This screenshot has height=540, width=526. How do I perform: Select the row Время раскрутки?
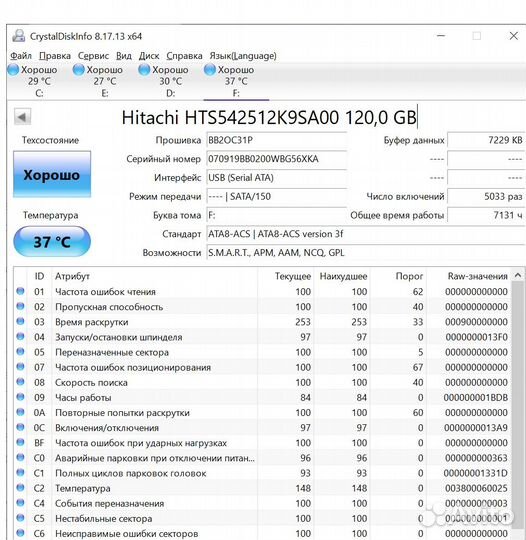tap(262, 322)
